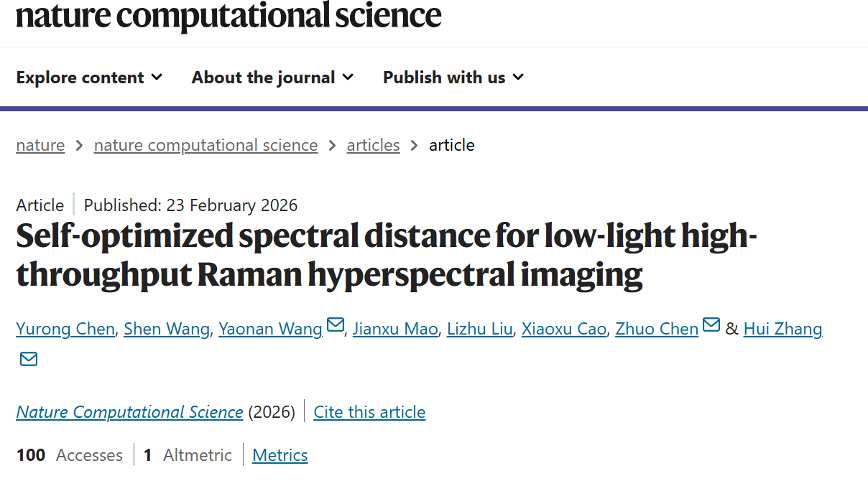Image resolution: width=868 pixels, height=481 pixels.
Task: Select author Shen Wang
Action: 167,329
